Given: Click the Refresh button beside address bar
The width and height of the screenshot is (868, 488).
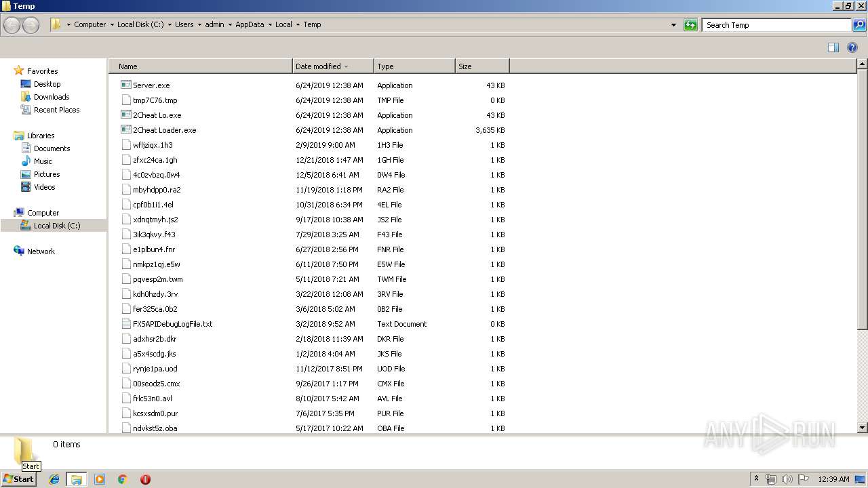Looking at the screenshot, I should coord(690,25).
